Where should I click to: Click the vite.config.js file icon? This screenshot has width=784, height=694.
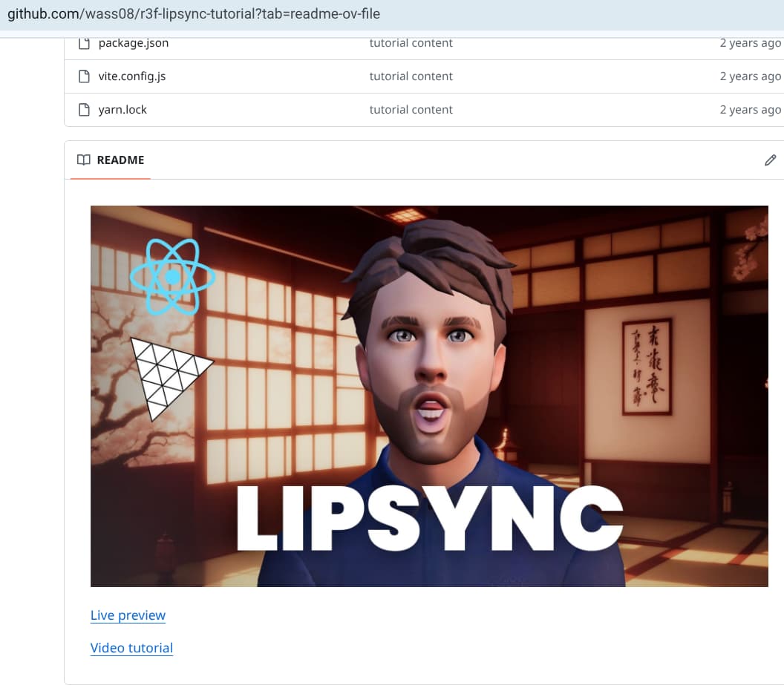pyautogui.click(x=84, y=76)
